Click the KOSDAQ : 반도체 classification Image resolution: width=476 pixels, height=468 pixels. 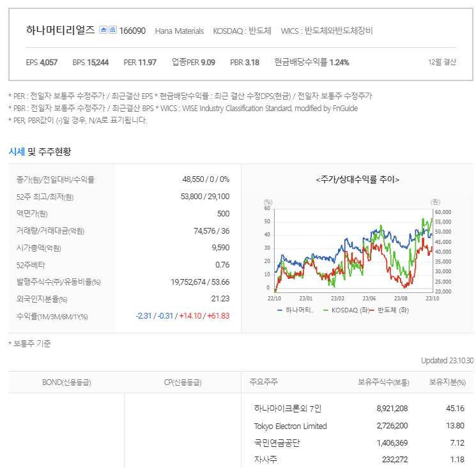coord(242,31)
